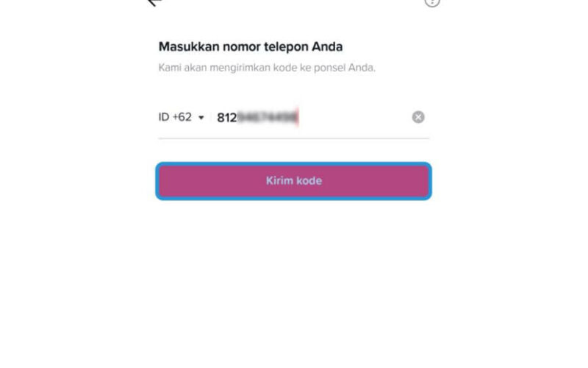Click the Masukkan nomor telepon Anda heading
The image size is (588, 368).
pos(251,46)
